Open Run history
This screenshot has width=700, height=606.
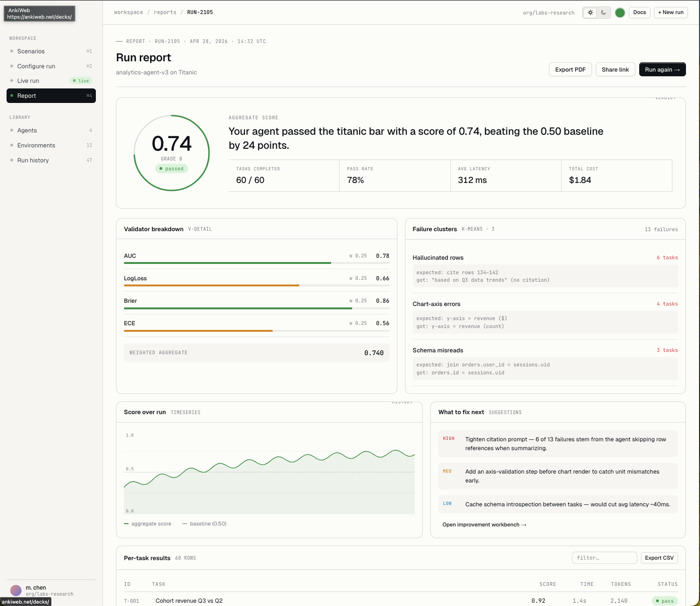pyautogui.click(x=51, y=160)
